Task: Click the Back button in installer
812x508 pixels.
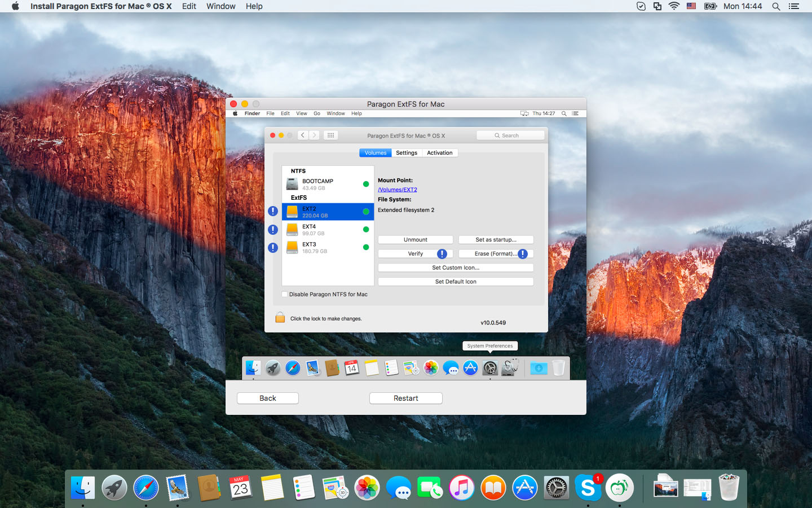Action: (268, 398)
